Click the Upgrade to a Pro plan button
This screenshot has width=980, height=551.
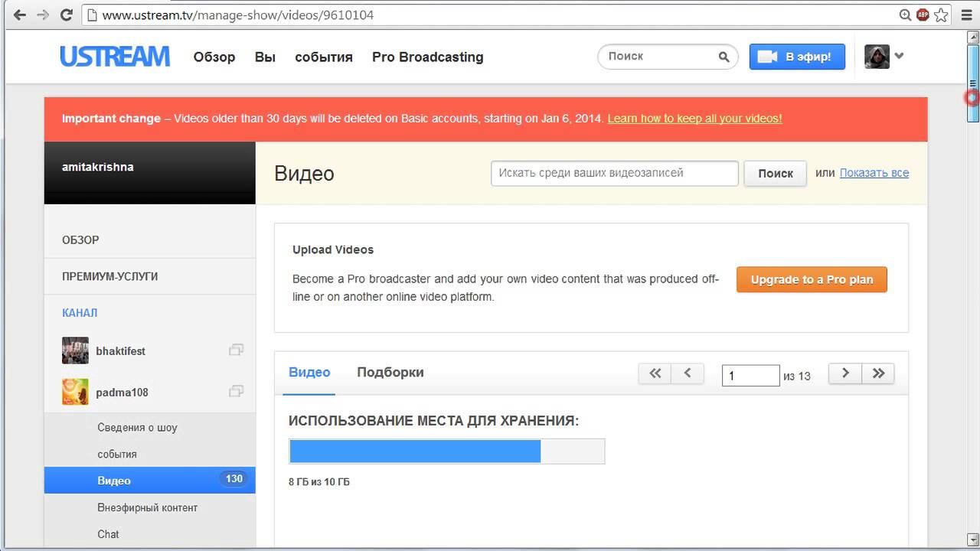coord(811,279)
